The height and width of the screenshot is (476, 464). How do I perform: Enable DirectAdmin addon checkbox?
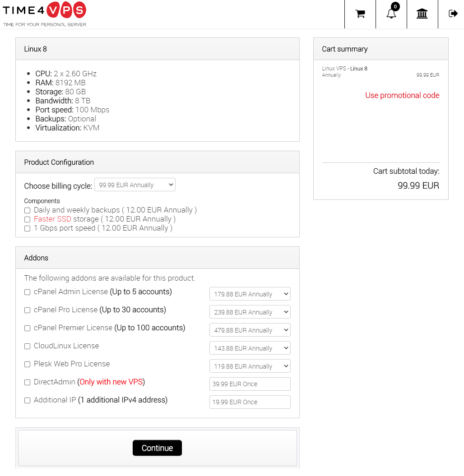coord(28,382)
